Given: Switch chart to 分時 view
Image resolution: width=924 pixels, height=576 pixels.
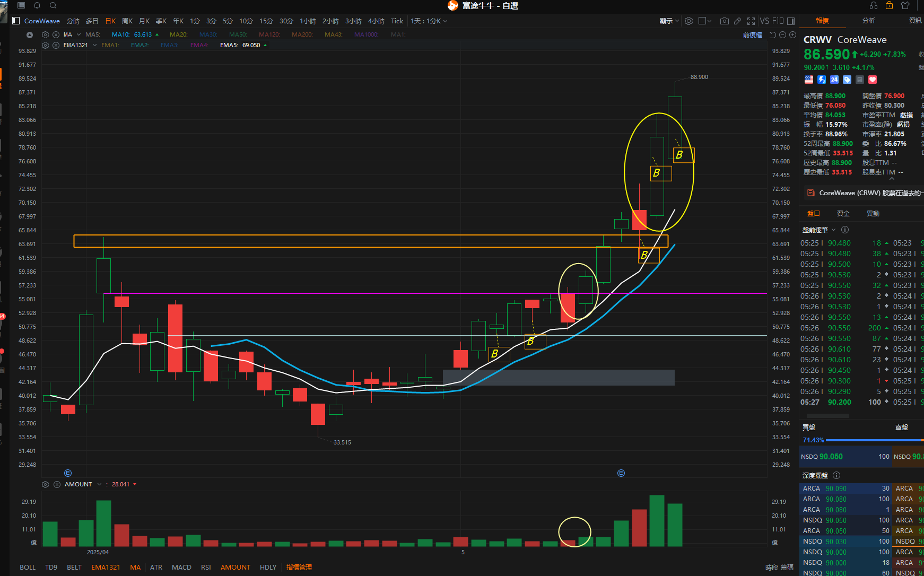Looking at the screenshot, I should (x=73, y=21).
